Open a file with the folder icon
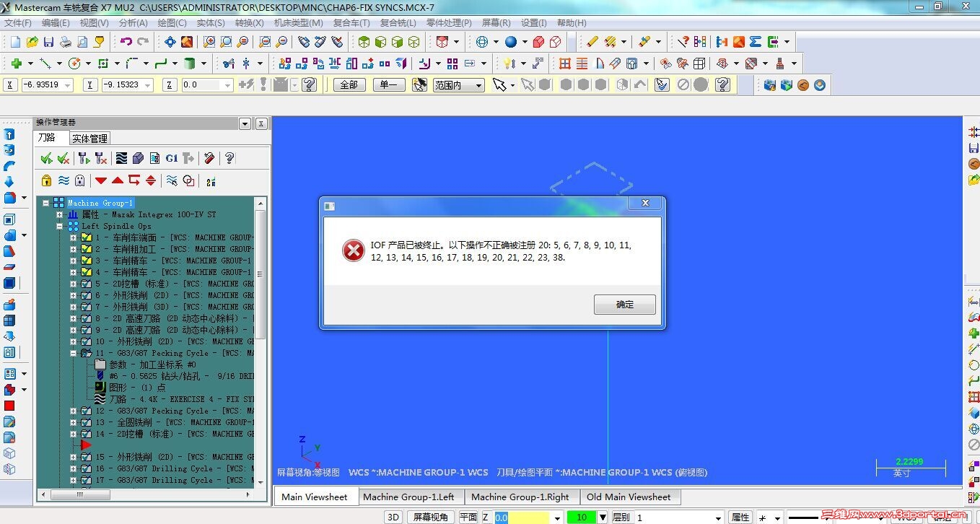The width and height of the screenshot is (980, 524). click(32, 42)
